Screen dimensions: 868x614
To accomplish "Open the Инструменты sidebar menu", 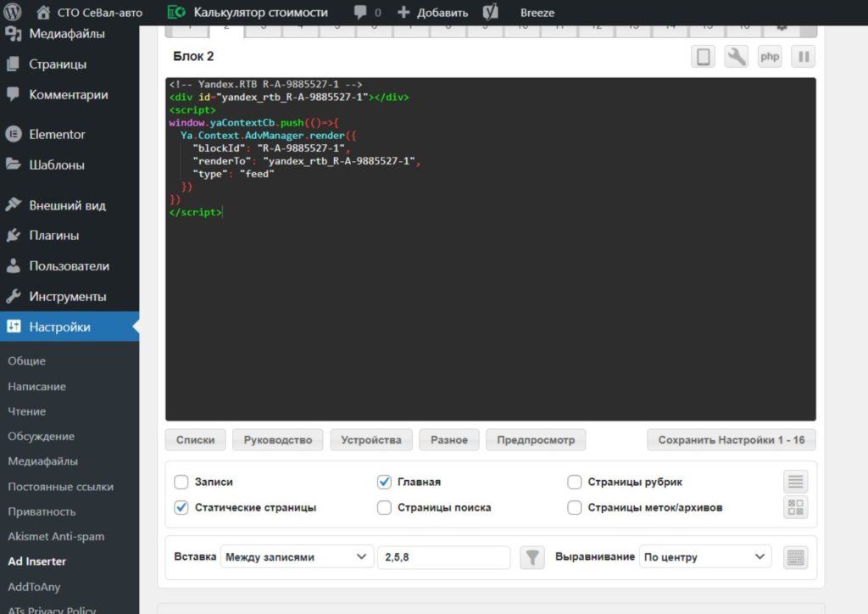I will pos(70,296).
